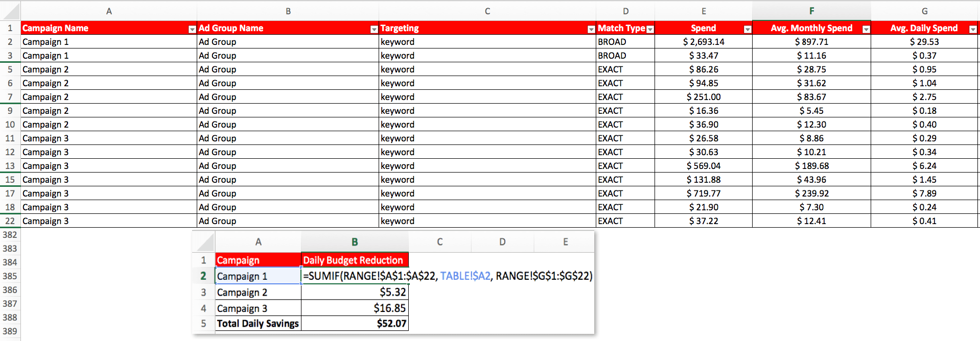This screenshot has width=980, height=341.
Task: Click the select-all corner of the inset summary table
Action: click(x=203, y=242)
